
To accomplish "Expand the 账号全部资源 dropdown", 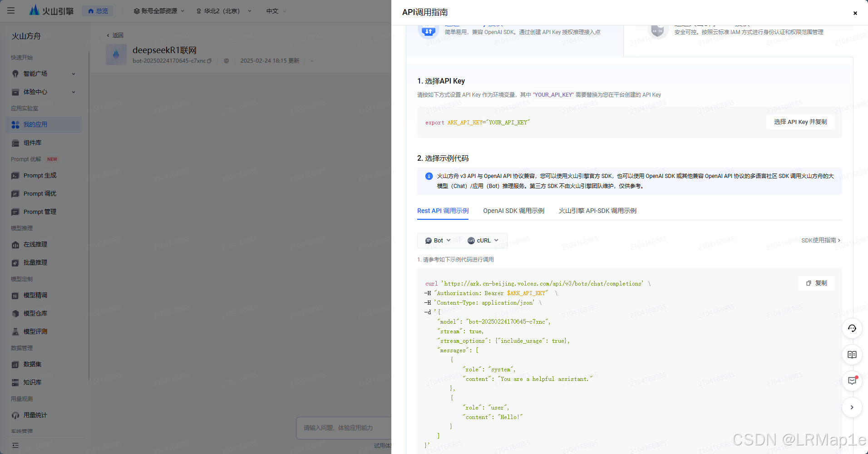I will point(159,11).
